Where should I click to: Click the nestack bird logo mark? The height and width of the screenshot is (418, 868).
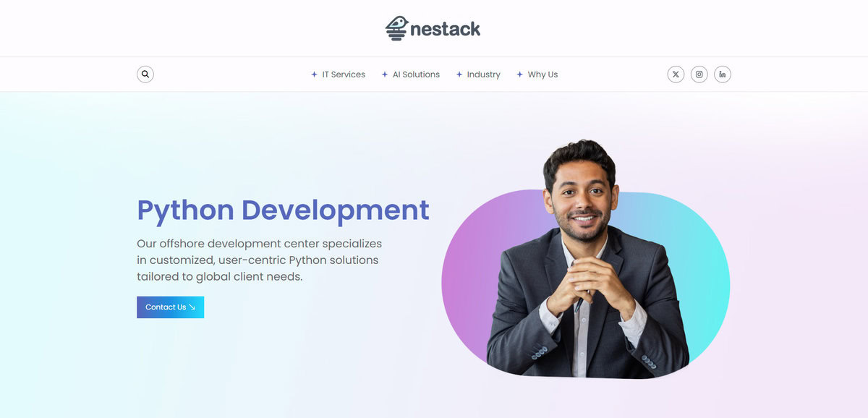[x=396, y=27]
